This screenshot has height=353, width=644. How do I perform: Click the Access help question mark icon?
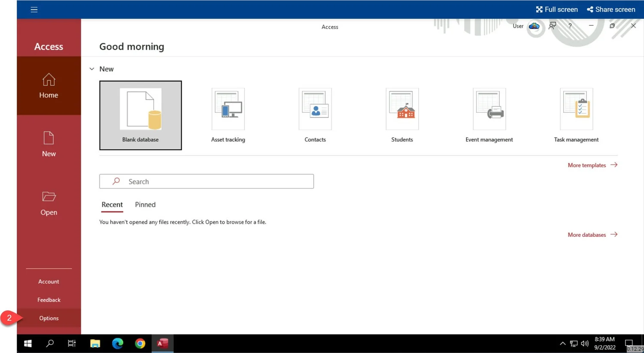570,26
